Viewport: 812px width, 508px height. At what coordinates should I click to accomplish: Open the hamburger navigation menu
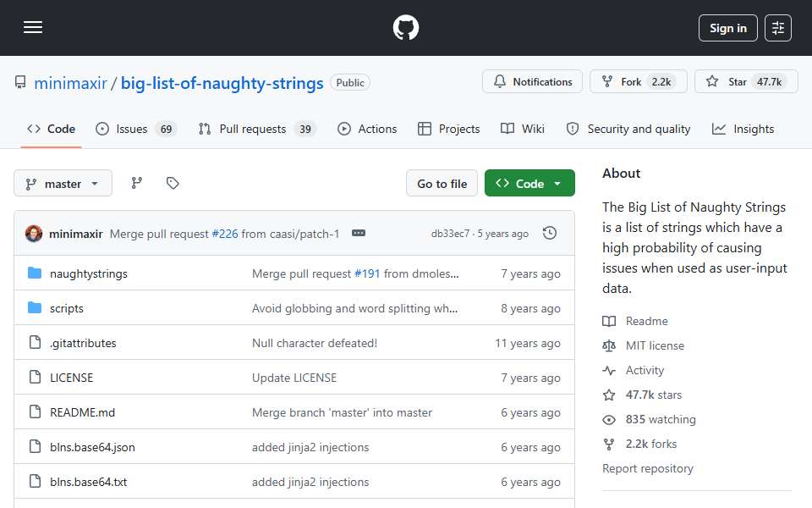(x=33, y=27)
